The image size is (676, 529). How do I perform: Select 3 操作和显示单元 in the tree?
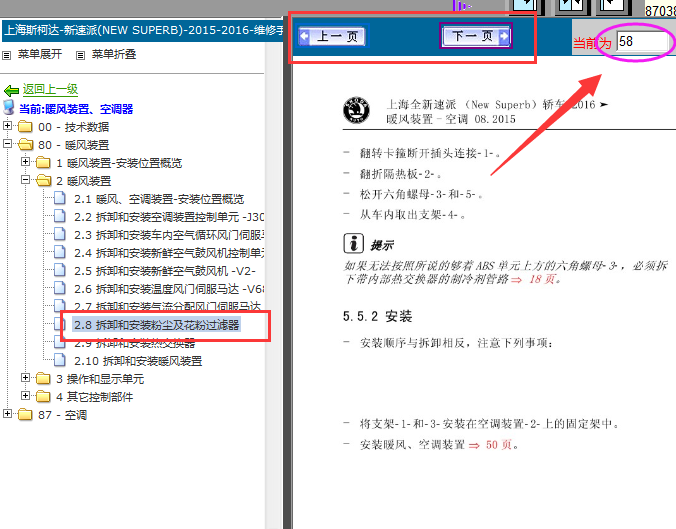tap(100, 379)
